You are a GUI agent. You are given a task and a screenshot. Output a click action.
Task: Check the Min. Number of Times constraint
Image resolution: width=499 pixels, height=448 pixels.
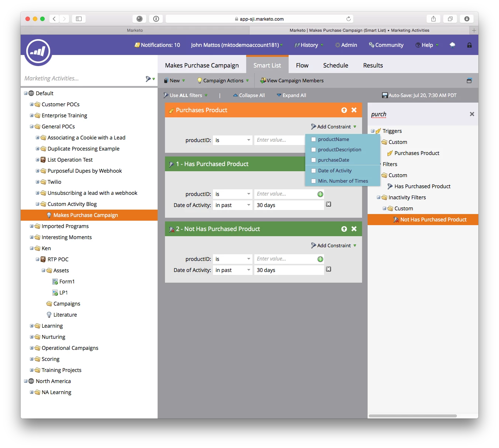[x=313, y=181]
